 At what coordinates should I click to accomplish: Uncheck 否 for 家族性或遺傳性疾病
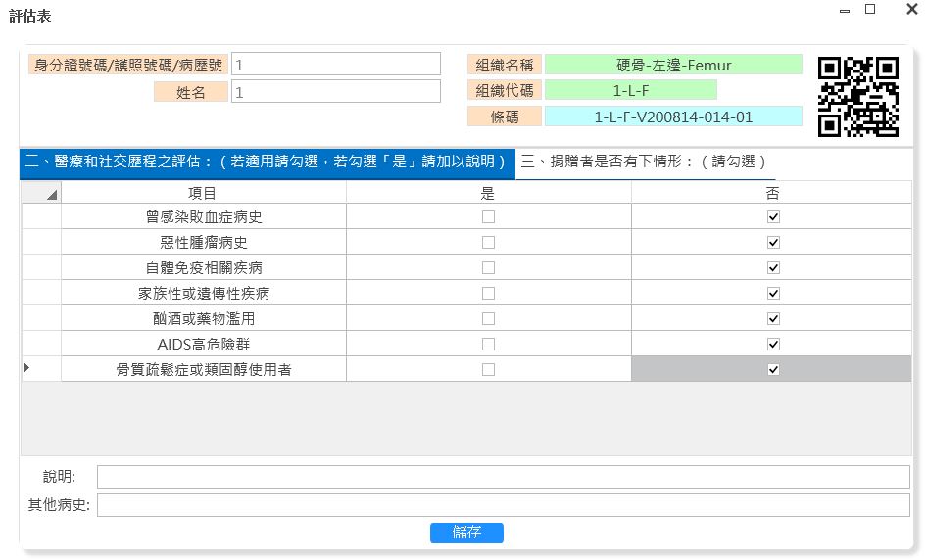(x=773, y=294)
